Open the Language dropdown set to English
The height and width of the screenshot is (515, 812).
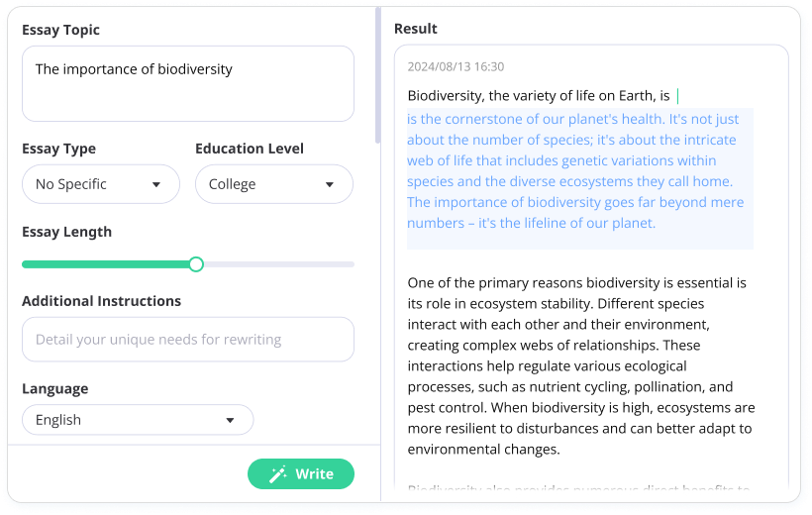click(x=137, y=420)
